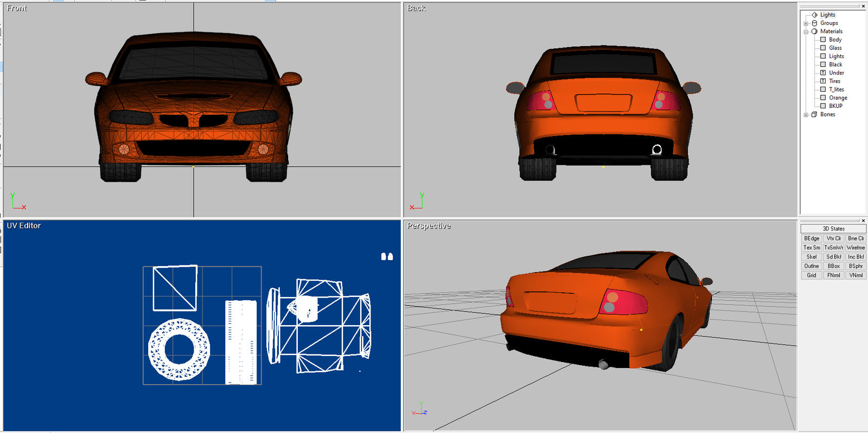Click the Materials sphere icon
Image resolution: width=868 pixels, height=433 pixels.
pyautogui.click(x=814, y=31)
